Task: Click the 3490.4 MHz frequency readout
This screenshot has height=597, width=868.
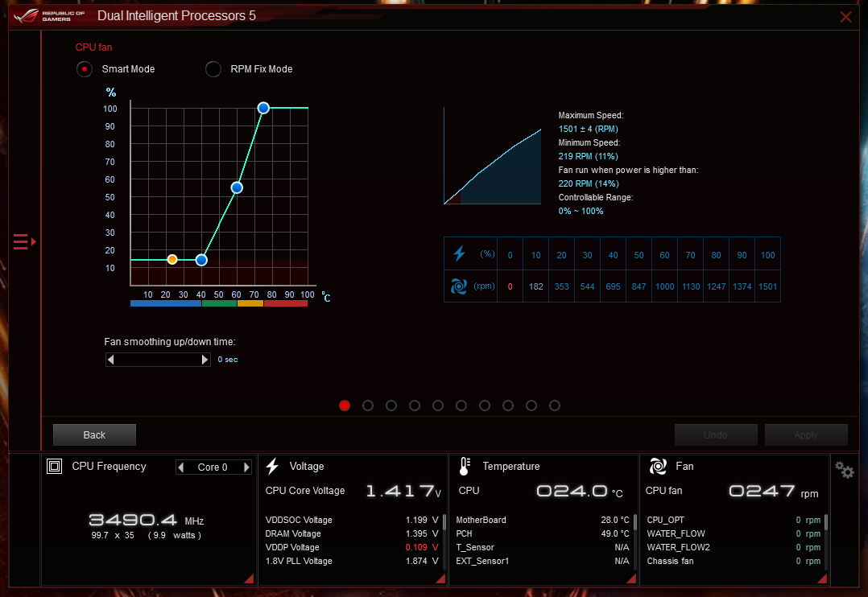Action: click(x=147, y=520)
